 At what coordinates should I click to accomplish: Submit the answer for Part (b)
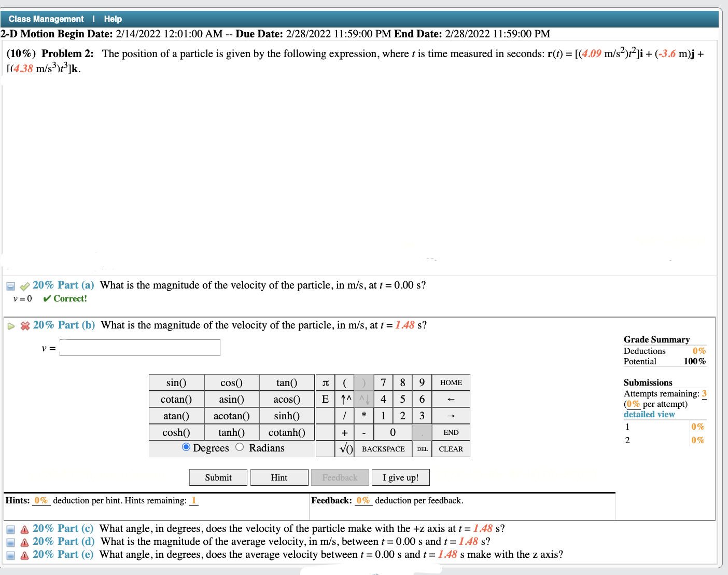point(218,477)
